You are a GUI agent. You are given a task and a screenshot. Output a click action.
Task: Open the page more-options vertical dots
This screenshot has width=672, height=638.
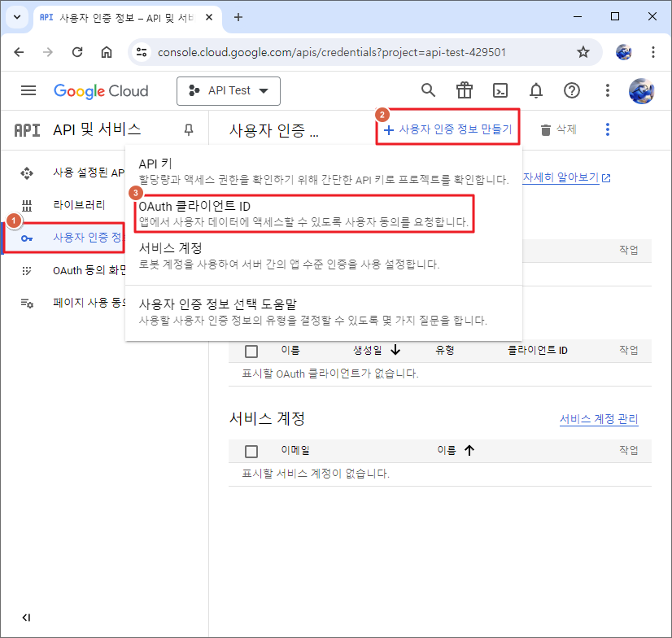607,129
